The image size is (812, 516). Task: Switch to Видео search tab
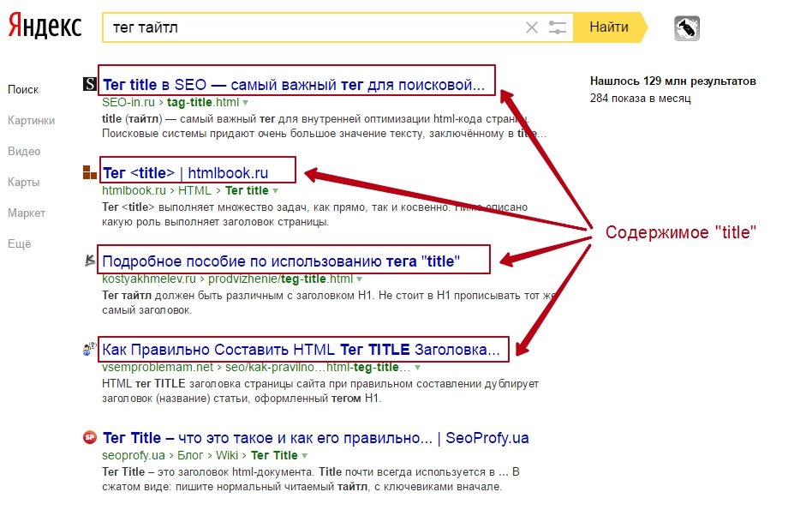24,151
